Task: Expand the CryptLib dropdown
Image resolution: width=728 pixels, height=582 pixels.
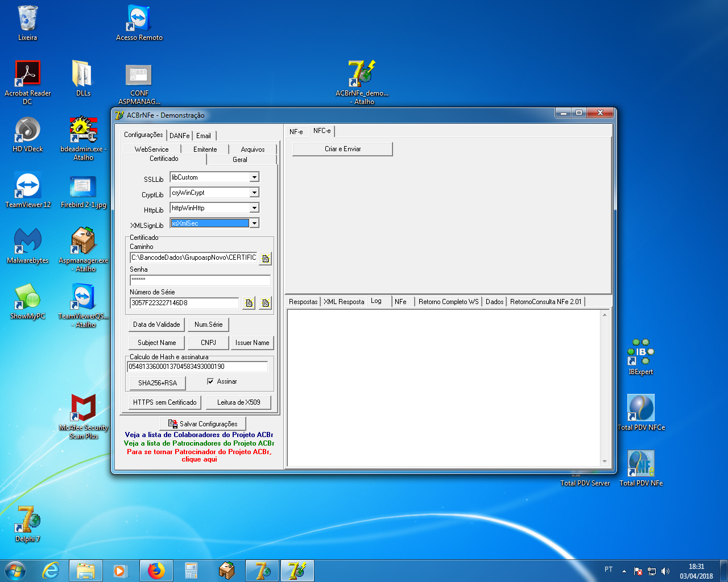Action: coord(254,193)
